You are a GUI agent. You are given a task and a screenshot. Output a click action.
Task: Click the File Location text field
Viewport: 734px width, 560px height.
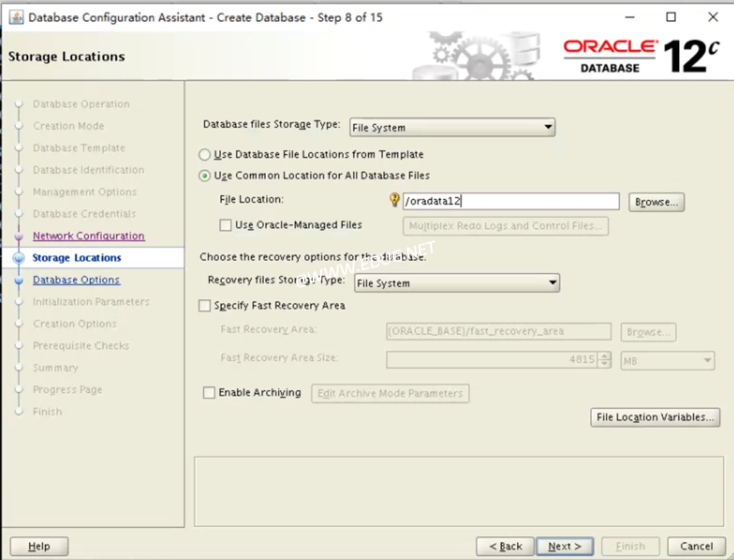[x=511, y=202]
